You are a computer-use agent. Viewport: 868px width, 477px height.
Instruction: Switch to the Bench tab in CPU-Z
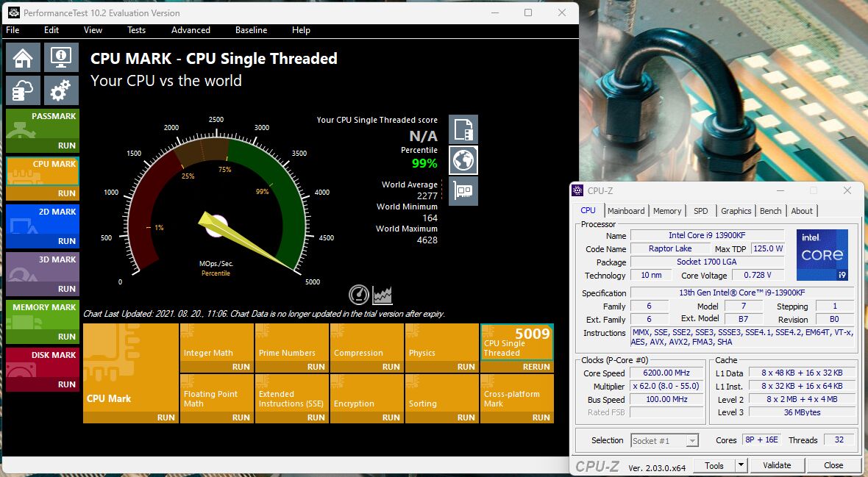[771, 211]
